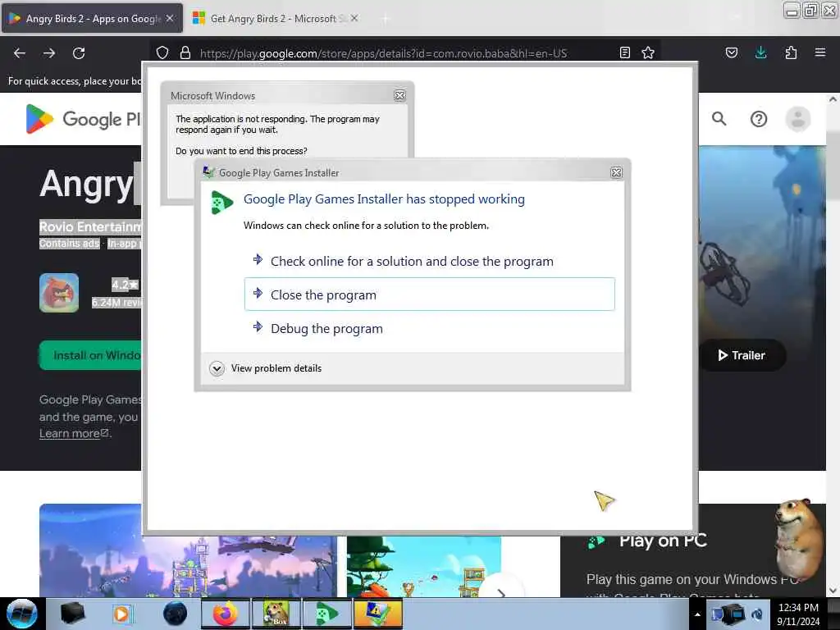Open Firefox downloads panel

[760, 52]
